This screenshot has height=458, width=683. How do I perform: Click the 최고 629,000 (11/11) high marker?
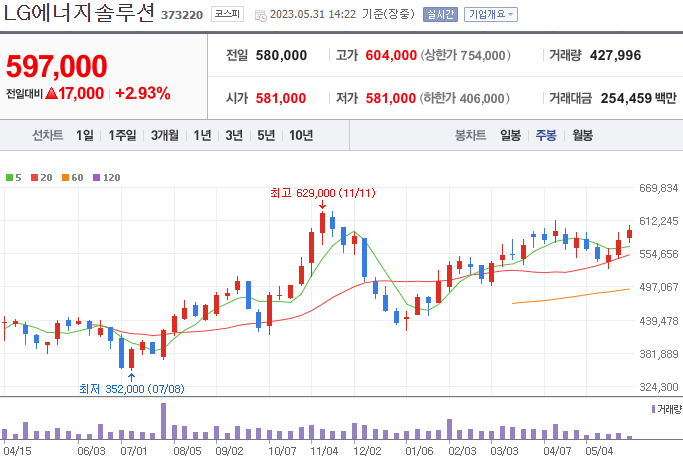click(x=323, y=193)
